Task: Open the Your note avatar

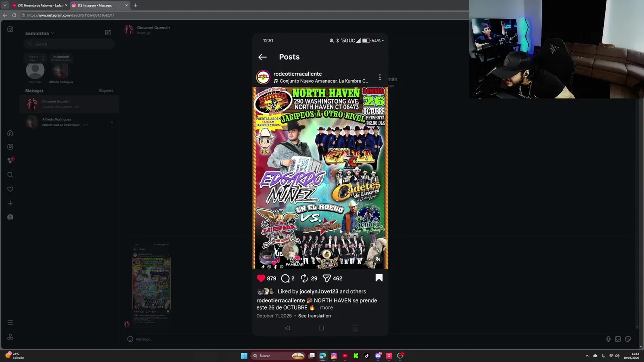Action: 35,70
